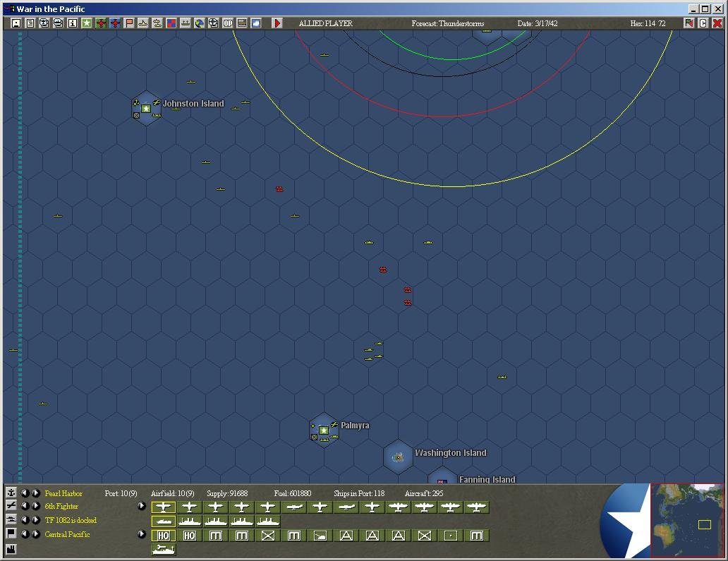Click the flag icon at top right
This screenshot has width=728, height=561.
[x=689, y=23]
